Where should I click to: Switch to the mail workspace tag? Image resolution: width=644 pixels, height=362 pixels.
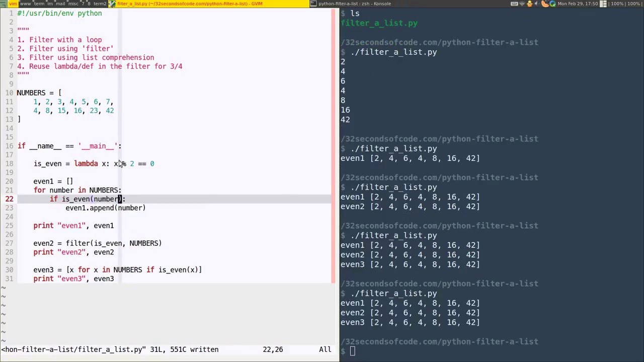(x=60, y=4)
